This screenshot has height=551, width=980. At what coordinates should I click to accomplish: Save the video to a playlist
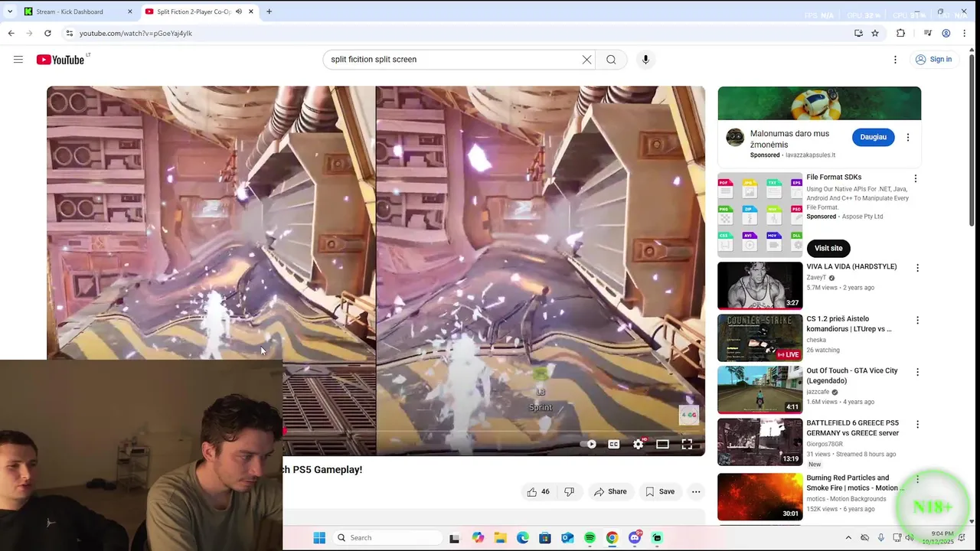point(660,491)
